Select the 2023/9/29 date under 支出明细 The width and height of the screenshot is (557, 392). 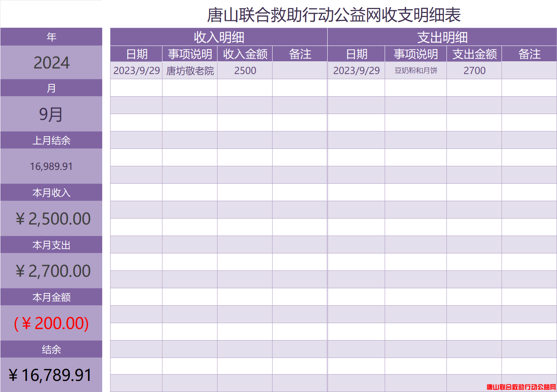[356, 71]
